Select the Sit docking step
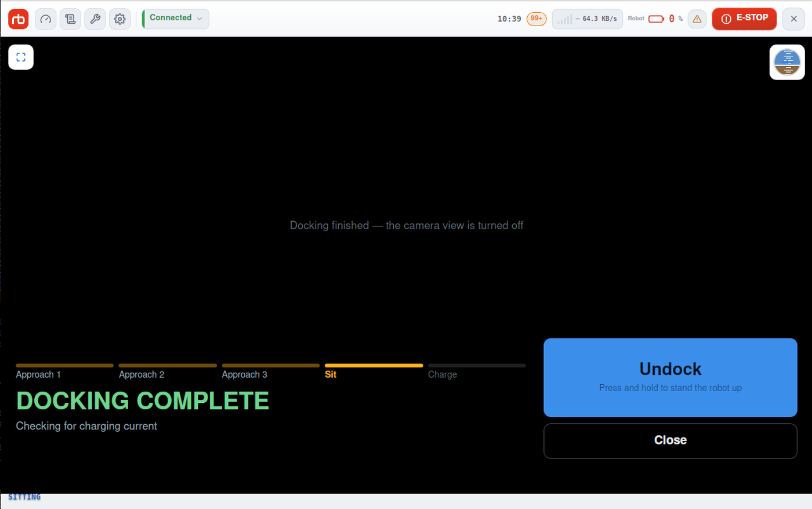Image resolution: width=812 pixels, height=509 pixels. click(374, 371)
